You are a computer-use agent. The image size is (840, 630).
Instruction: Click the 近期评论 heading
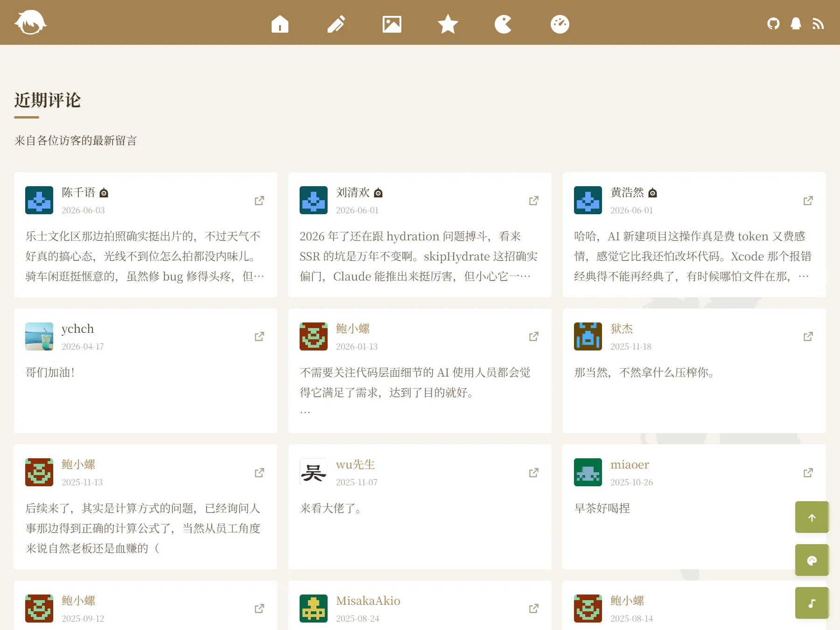click(x=48, y=100)
